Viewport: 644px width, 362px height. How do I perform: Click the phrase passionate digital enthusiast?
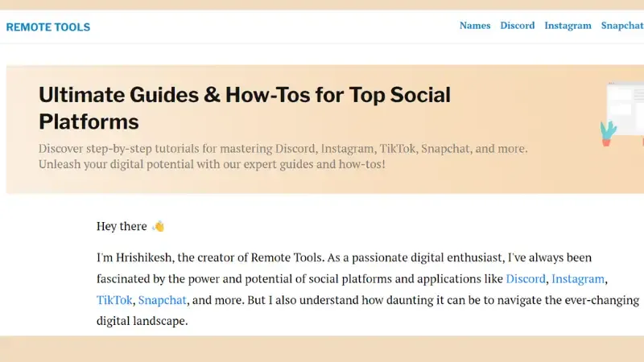427,258
